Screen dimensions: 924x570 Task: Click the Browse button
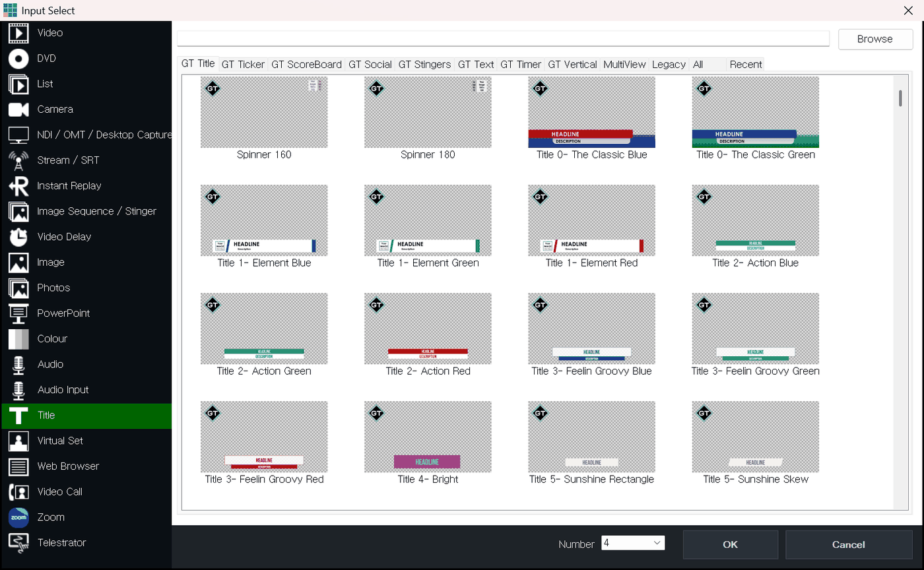pos(875,39)
